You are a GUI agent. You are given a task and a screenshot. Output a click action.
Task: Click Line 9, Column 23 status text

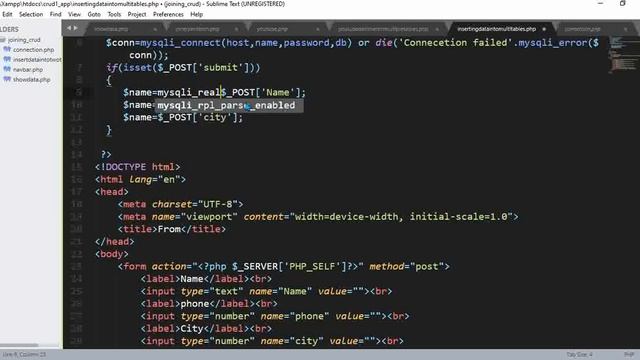[24, 355]
